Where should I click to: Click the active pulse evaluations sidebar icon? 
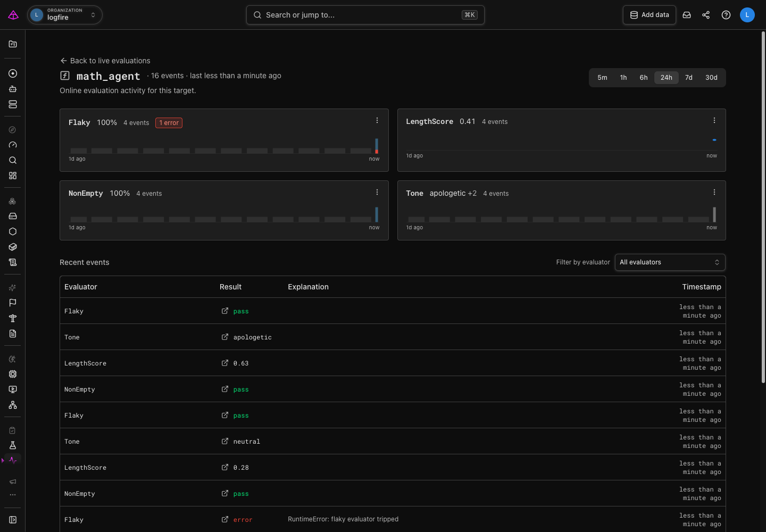pos(13,460)
